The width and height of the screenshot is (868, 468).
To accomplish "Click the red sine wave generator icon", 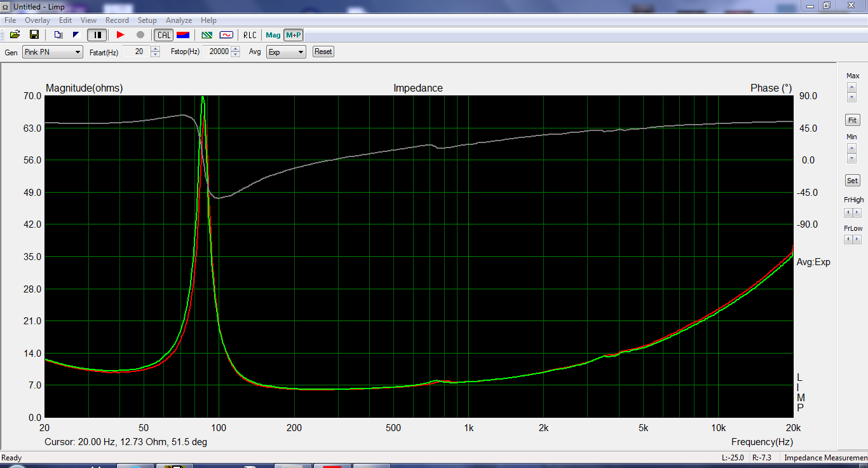I will click(226, 35).
